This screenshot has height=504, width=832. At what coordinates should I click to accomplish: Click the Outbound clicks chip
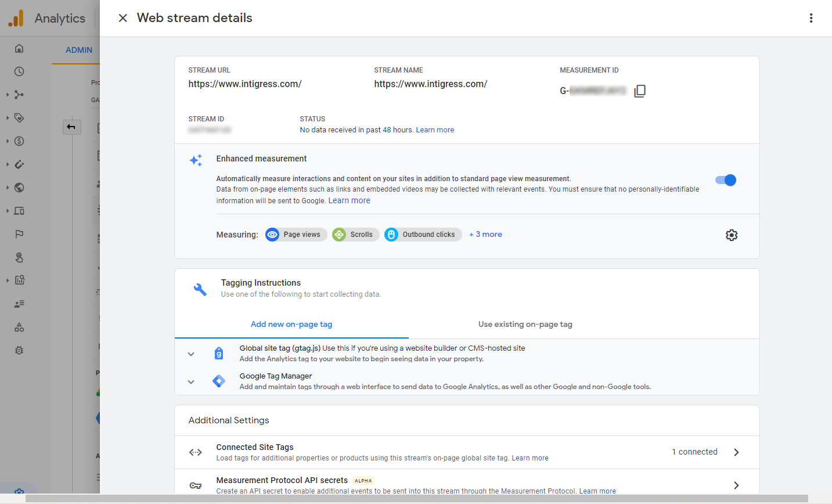[x=423, y=235]
